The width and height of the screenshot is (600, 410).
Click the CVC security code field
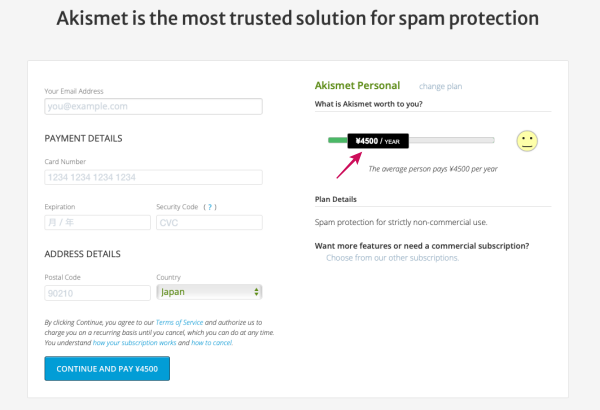click(x=209, y=222)
